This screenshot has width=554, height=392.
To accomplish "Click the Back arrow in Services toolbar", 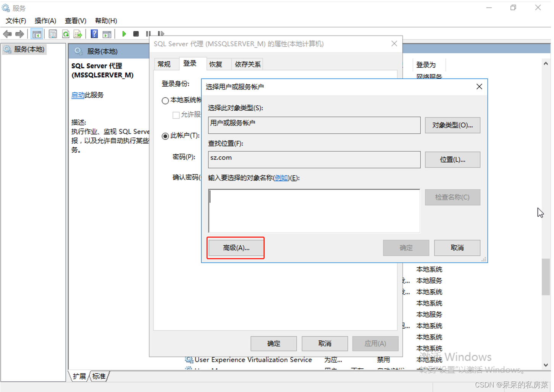I will [x=7, y=34].
